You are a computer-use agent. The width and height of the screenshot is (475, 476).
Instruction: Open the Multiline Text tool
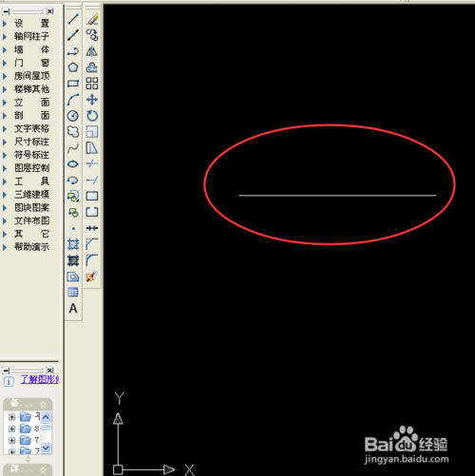pyautogui.click(x=73, y=308)
